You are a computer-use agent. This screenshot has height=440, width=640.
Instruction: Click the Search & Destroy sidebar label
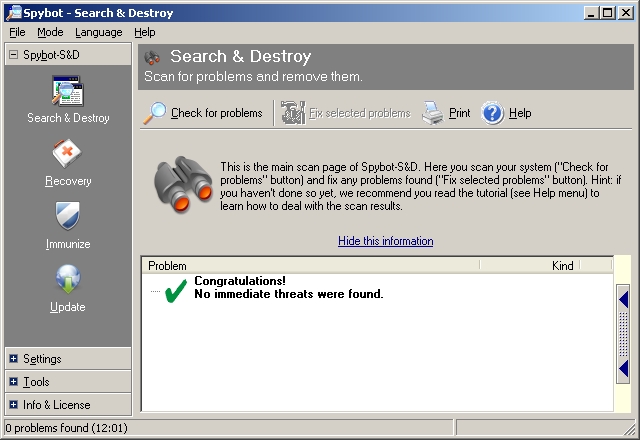[68, 118]
